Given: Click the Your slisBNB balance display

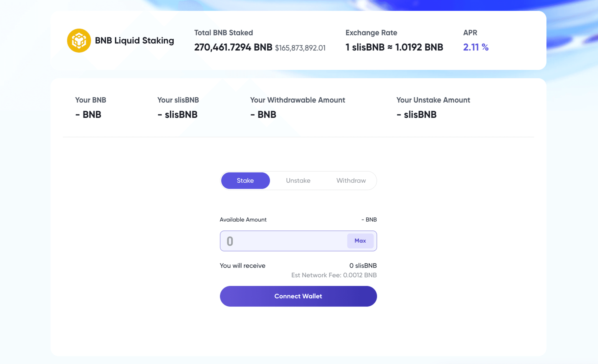Looking at the screenshot, I should coord(178,114).
